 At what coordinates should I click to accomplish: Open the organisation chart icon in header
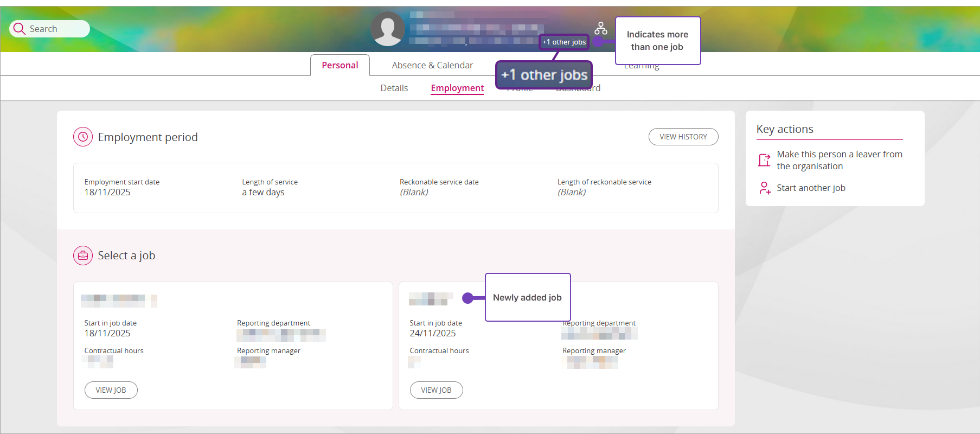click(x=600, y=28)
